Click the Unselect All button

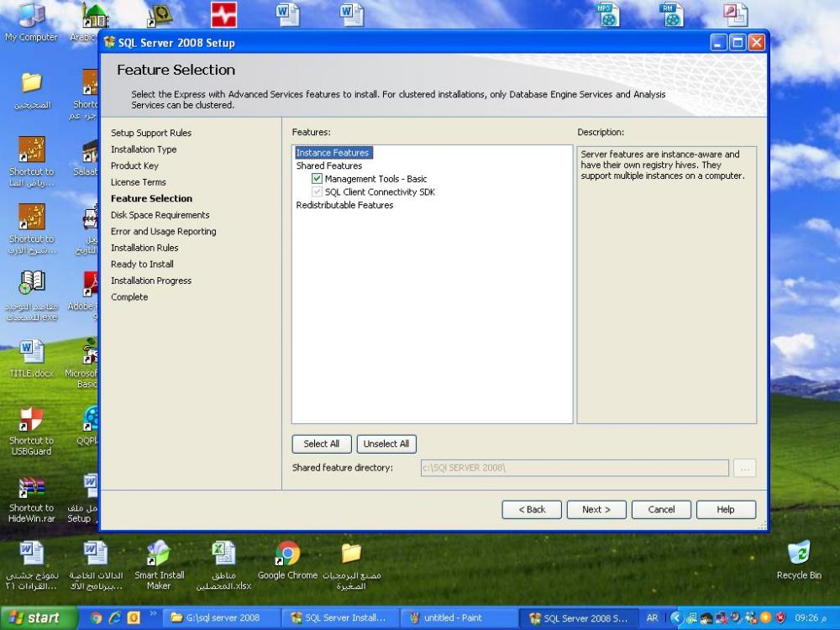386,444
